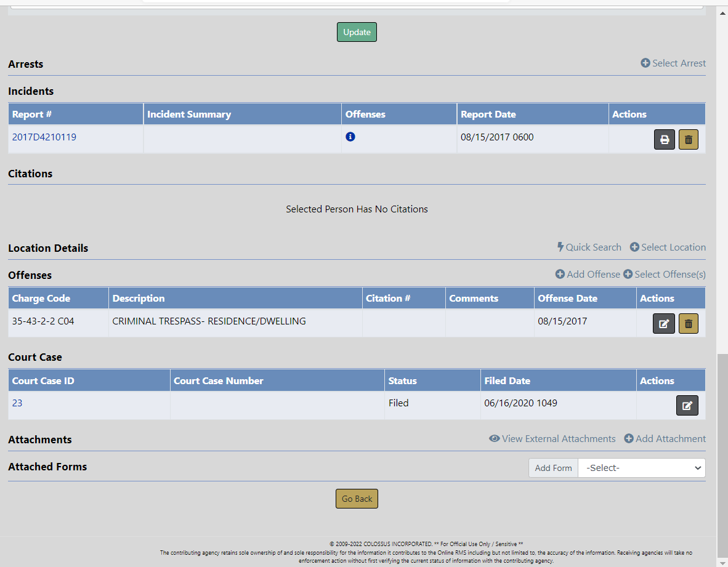728x567 pixels.
Task: Expand the Add Form select dropdown
Action: pyautogui.click(x=641, y=468)
